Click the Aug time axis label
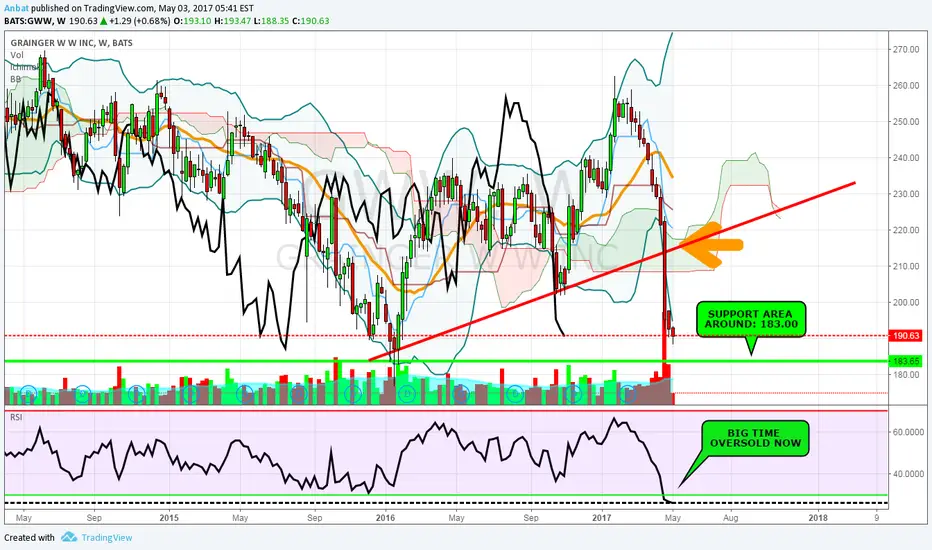This screenshot has width=932, height=550. click(x=731, y=518)
